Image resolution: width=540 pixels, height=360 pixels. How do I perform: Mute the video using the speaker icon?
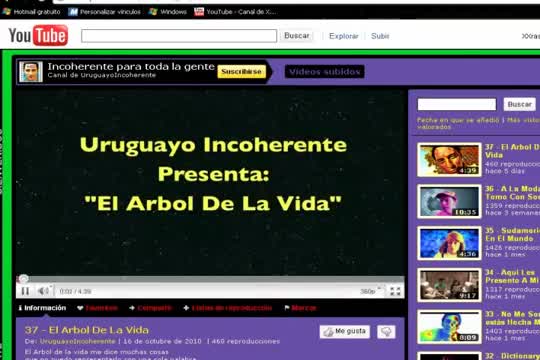pos(44,291)
